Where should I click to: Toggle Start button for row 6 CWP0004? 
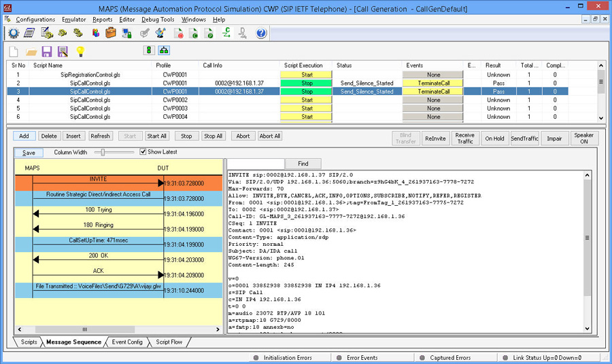[x=307, y=117]
